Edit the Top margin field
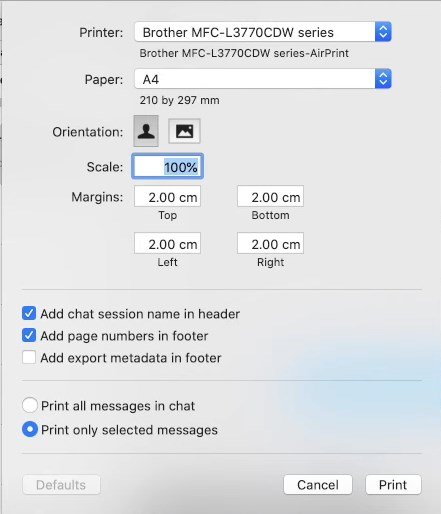The image size is (441, 514). (x=167, y=197)
